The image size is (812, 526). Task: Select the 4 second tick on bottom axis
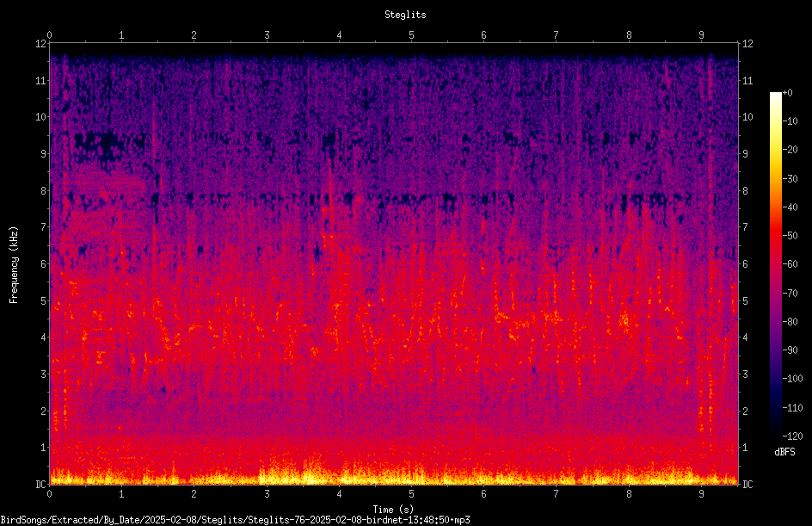339,494
